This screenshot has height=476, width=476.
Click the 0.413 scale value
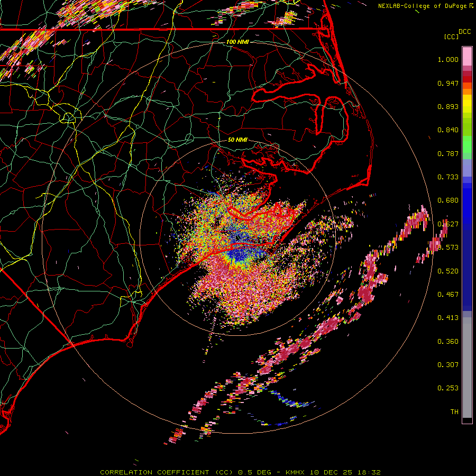(x=448, y=318)
